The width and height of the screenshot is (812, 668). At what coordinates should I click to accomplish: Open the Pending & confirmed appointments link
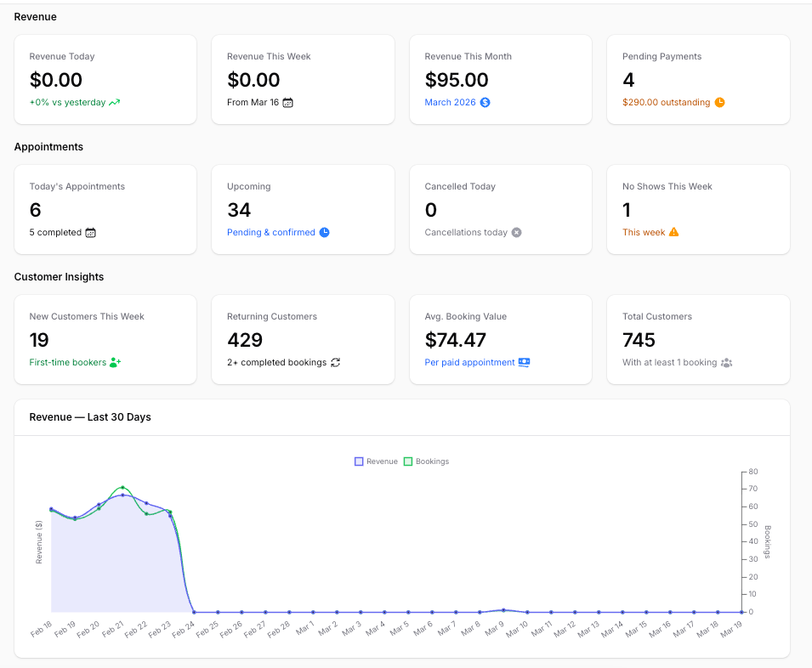[273, 230]
